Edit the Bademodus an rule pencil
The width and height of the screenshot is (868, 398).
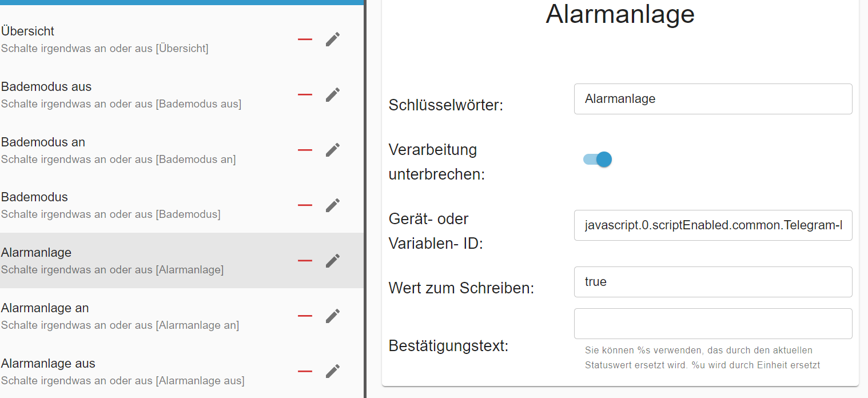(333, 150)
